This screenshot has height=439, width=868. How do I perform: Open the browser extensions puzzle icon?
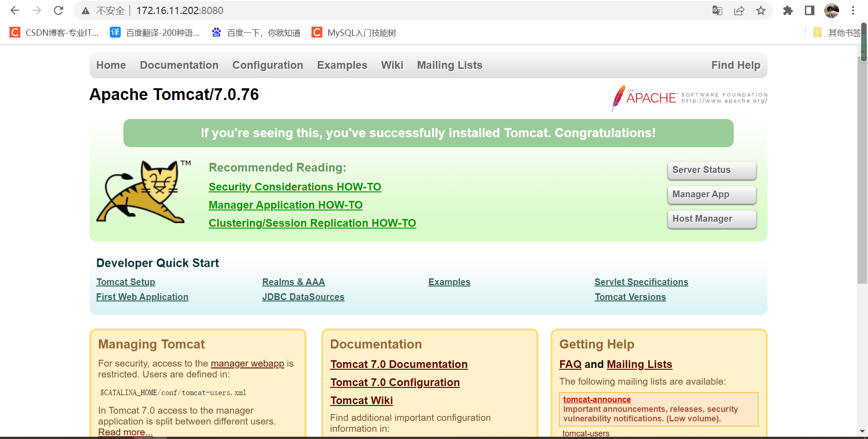click(x=788, y=10)
